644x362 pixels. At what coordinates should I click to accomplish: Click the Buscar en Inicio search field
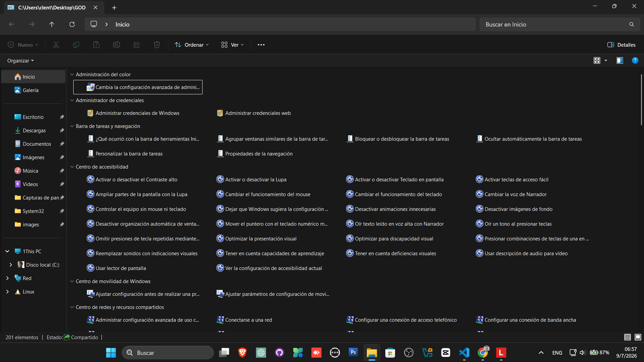(559, 24)
